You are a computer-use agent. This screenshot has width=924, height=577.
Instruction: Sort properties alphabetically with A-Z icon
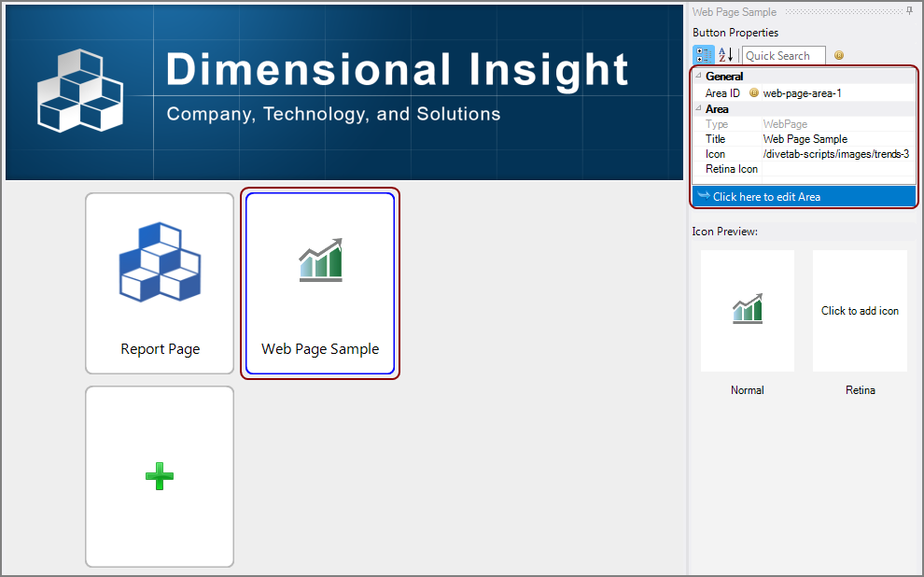point(726,56)
